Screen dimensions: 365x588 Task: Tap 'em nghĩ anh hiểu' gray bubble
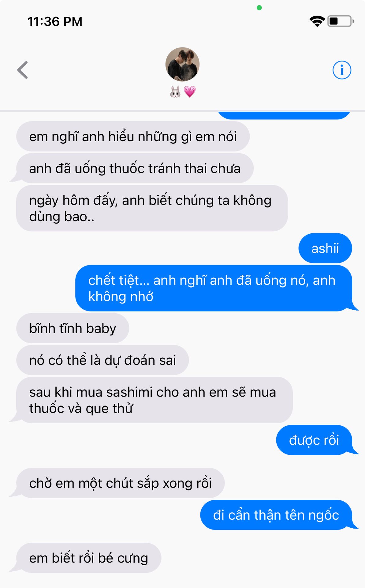[x=133, y=136]
